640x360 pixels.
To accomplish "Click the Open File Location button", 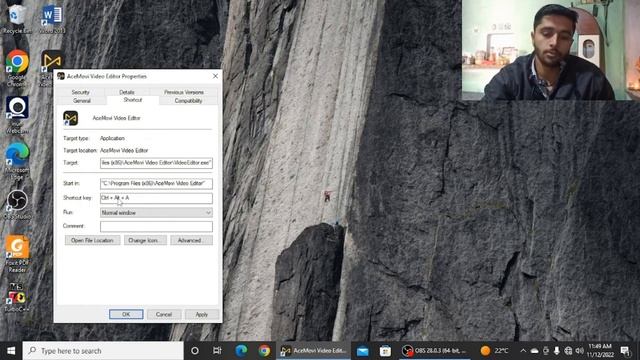I will tap(92, 240).
